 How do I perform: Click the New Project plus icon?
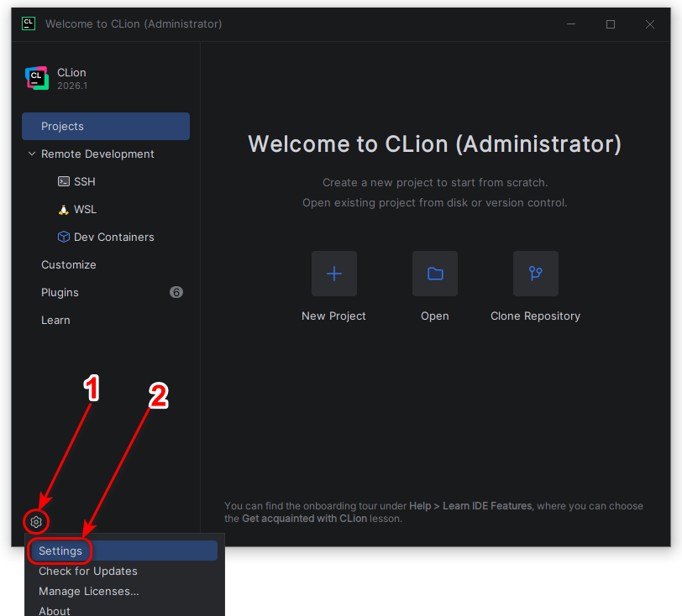coord(334,274)
